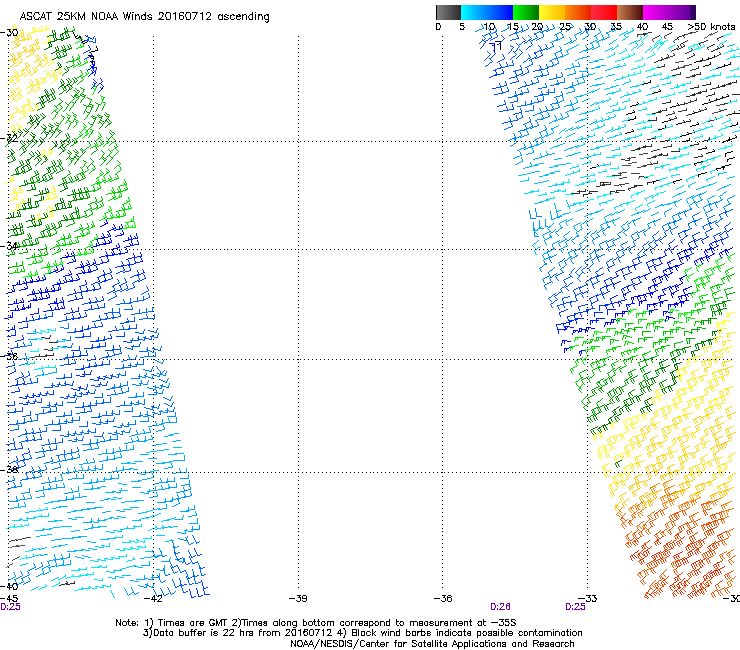Viewport: 740px width, 650px height.
Task: Click the '-40' latitude label
Action: pos(9,586)
